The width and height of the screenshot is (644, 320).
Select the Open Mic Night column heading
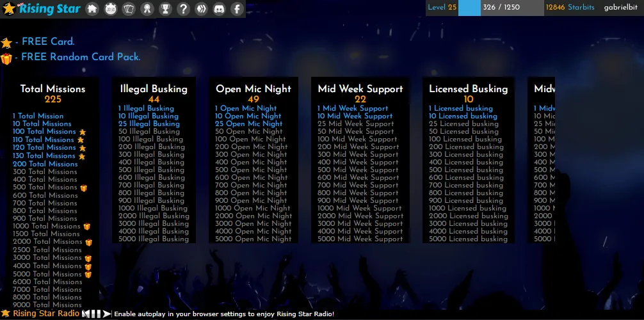click(x=254, y=89)
